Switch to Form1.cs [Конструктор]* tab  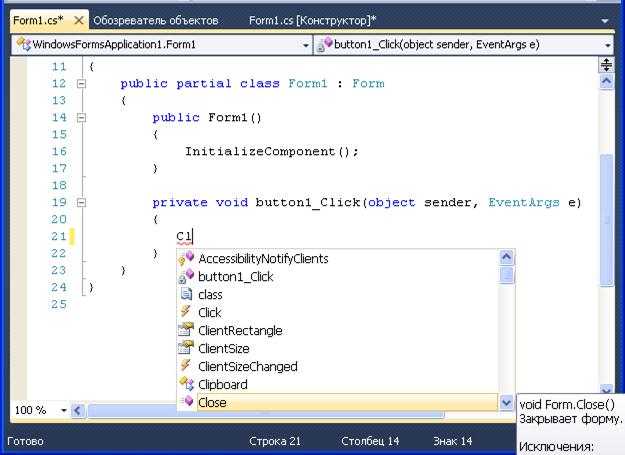[x=312, y=20]
